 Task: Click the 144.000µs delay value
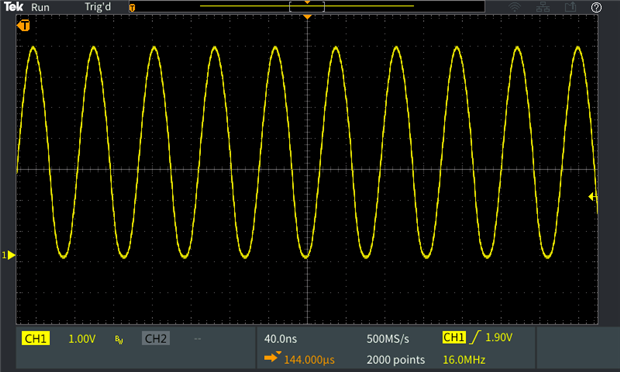point(309,360)
